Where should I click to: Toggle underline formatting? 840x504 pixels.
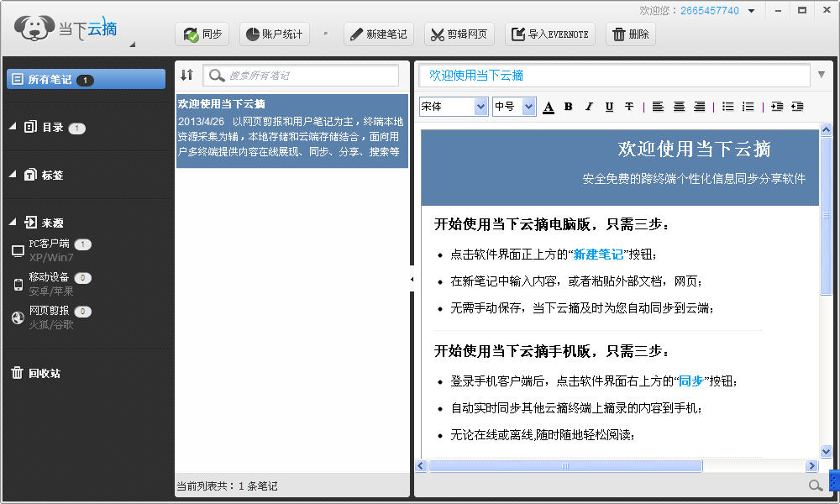click(609, 107)
